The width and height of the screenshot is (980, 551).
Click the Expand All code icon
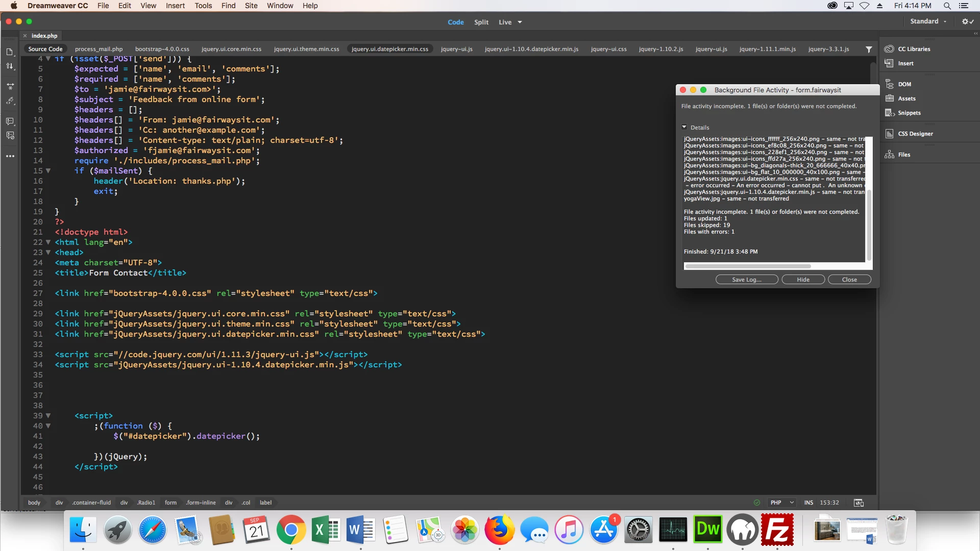[10, 86]
